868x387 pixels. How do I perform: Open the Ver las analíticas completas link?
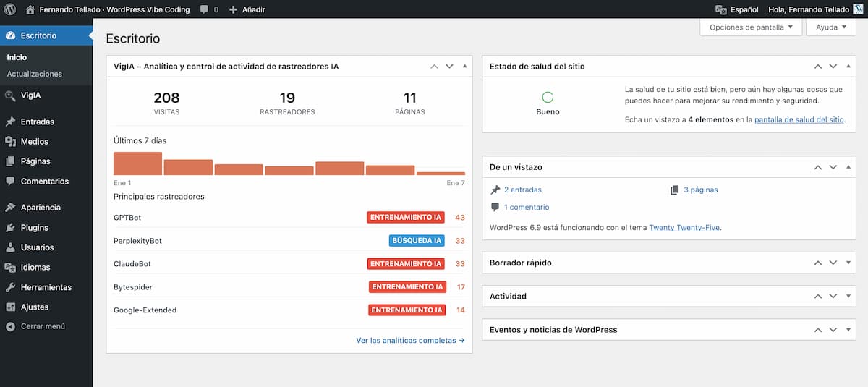point(410,340)
